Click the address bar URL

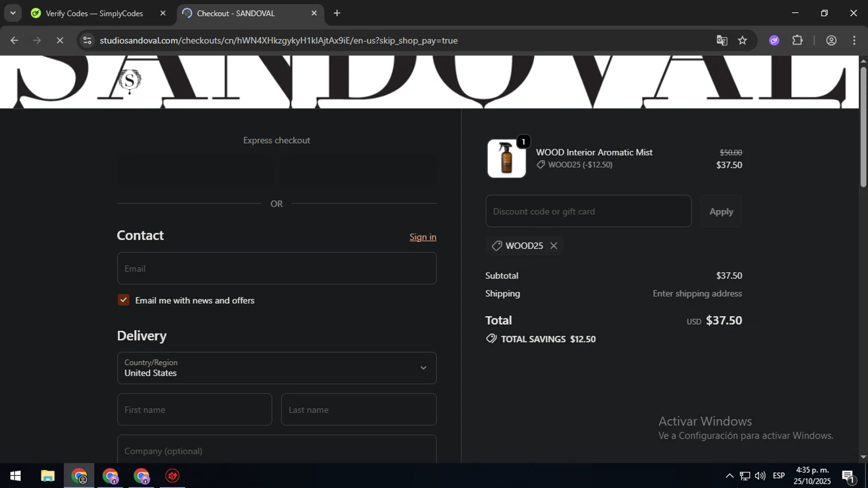[278, 41]
